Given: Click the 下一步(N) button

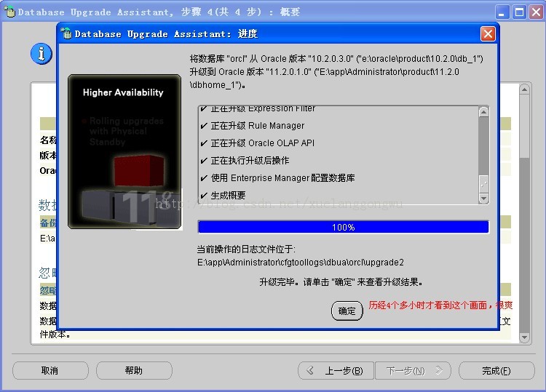Looking at the screenshot, I should tap(413, 371).
